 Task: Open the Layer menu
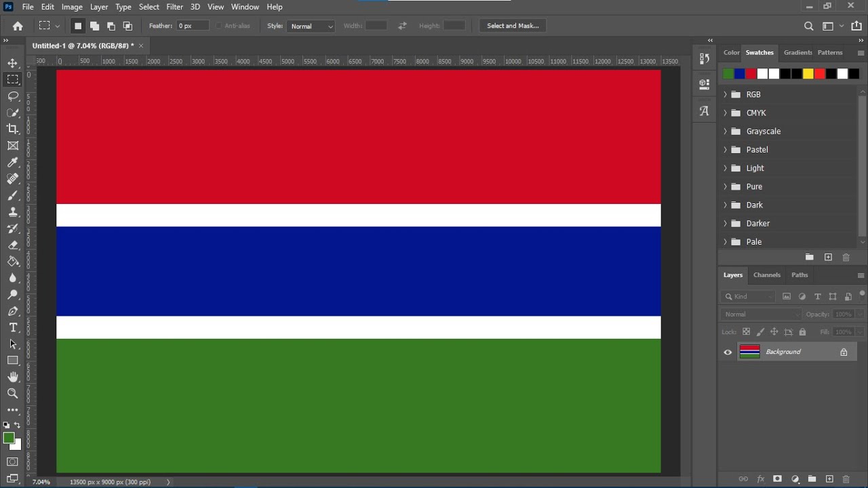tap(99, 7)
